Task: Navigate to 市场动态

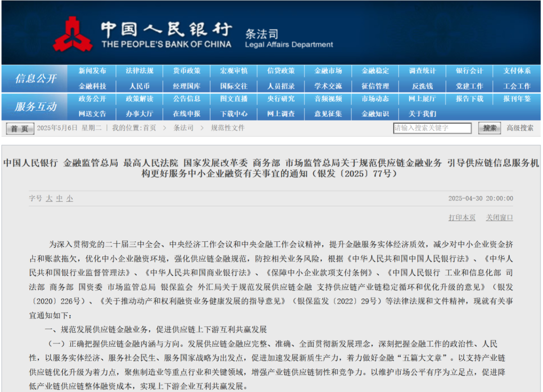Action: tap(376, 99)
